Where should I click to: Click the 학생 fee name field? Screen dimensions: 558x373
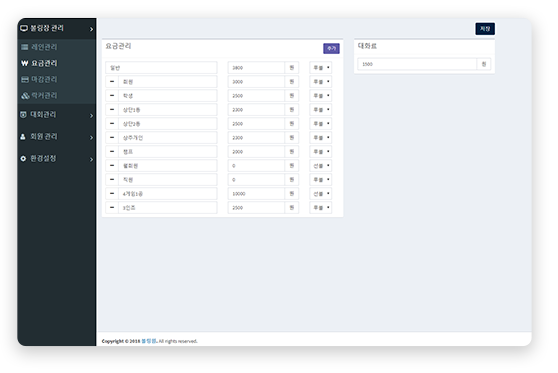point(168,95)
